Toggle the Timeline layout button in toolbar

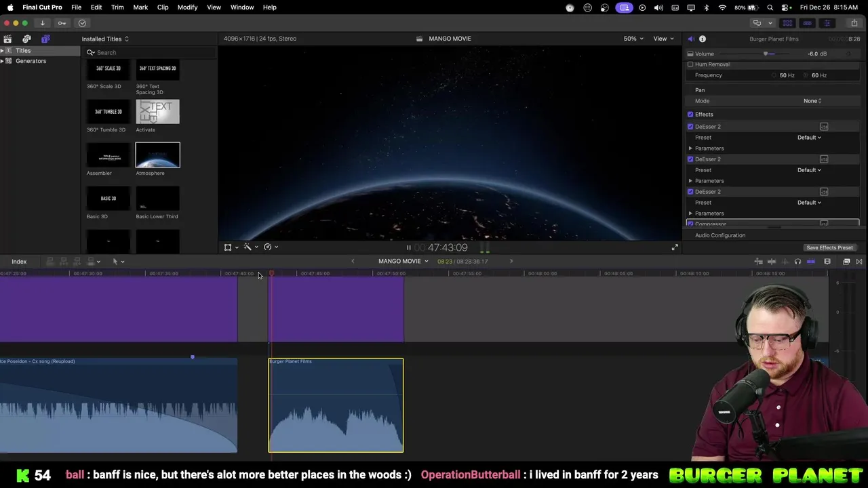pos(807,23)
